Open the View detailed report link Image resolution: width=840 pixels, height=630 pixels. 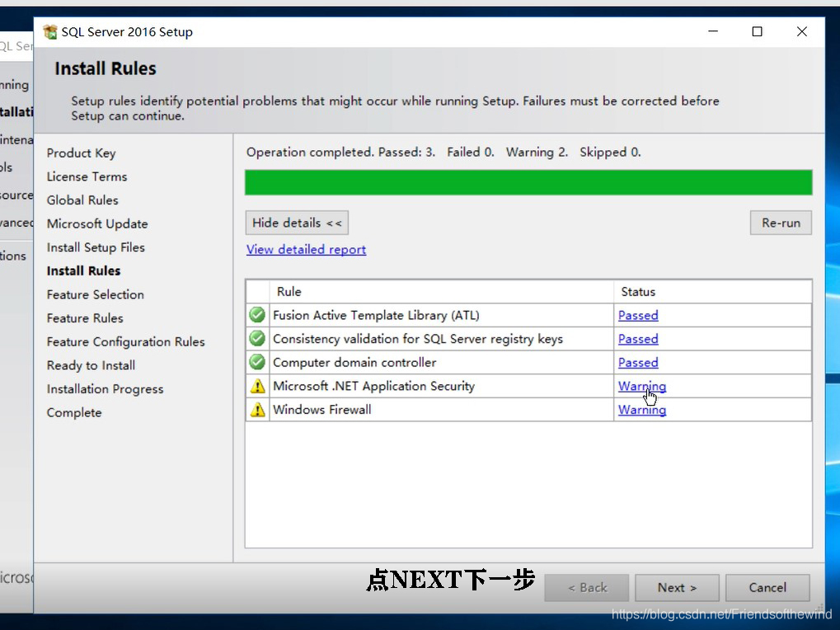[x=306, y=249]
